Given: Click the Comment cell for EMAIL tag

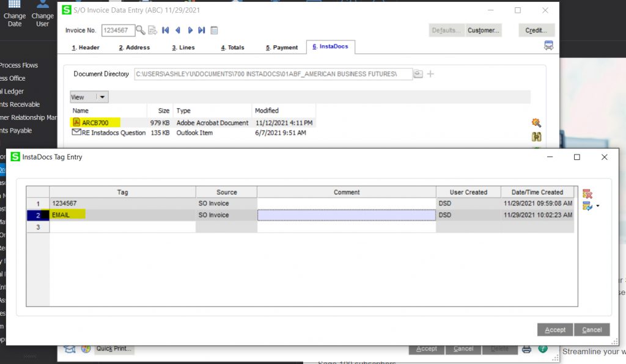Looking at the screenshot, I should (x=346, y=215).
